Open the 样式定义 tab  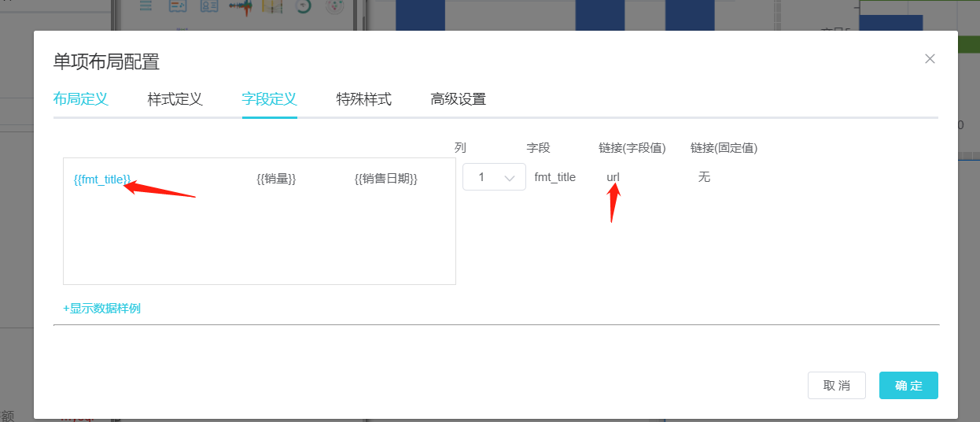point(175,99)
